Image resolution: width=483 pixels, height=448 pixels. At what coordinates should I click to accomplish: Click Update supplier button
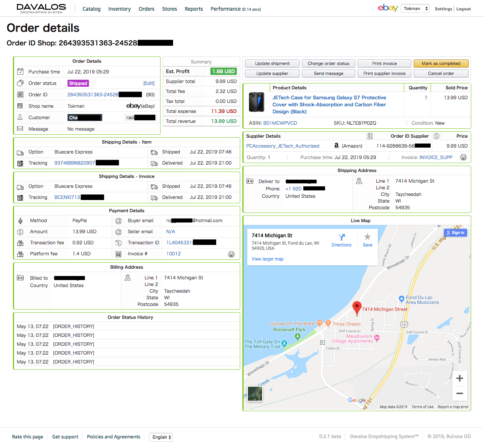272,73
